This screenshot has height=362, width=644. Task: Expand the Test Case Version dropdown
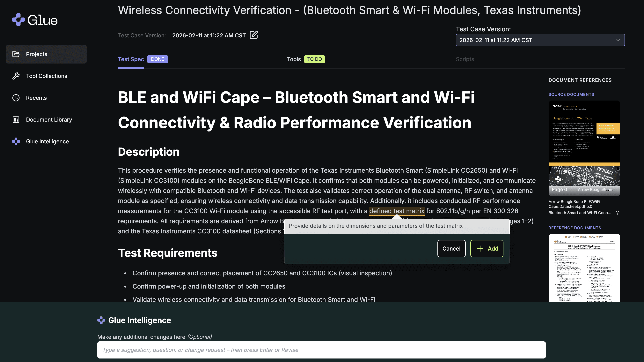540,40
